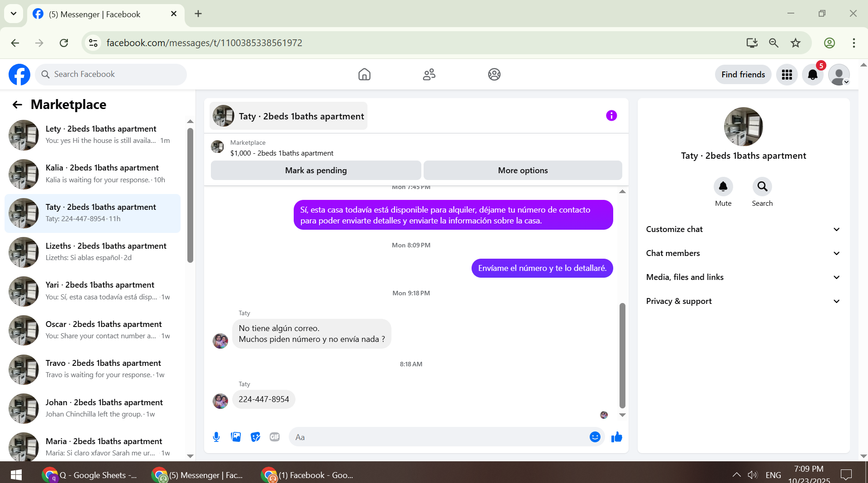Expand Customize chat section
This screenshot has height=483, width=868.
tap(744, 229)
